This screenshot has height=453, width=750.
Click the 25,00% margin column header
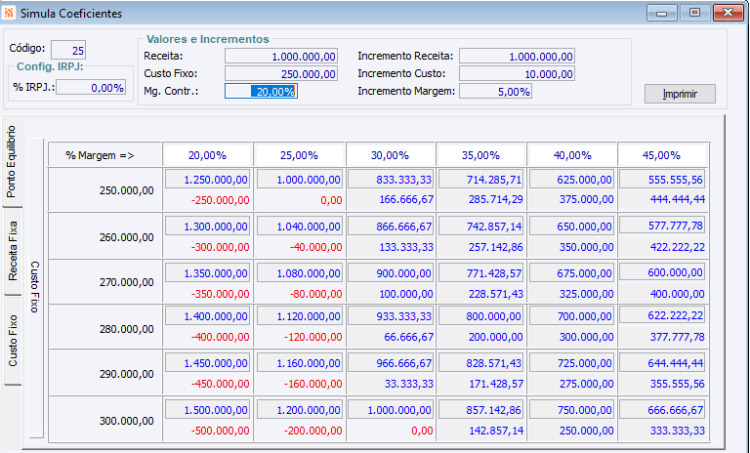tap(298, 155)
